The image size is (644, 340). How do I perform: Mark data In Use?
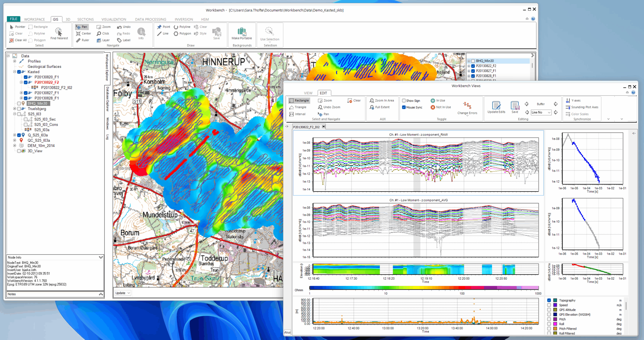[438, 100]
